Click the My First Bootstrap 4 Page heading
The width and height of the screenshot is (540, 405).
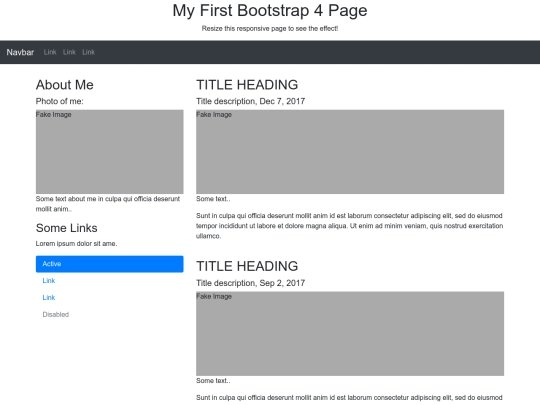[x=270, y=10]
